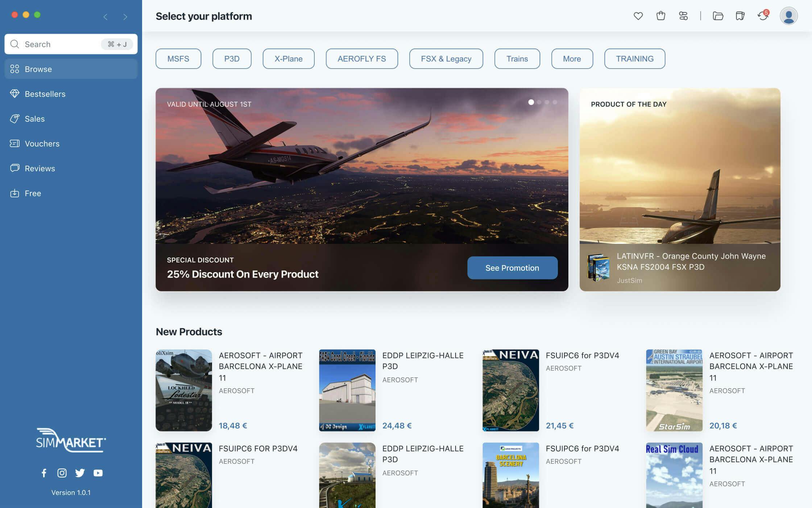
Task: Open LATINVFR Orange County John Wayne title
Action: (691, 261)
